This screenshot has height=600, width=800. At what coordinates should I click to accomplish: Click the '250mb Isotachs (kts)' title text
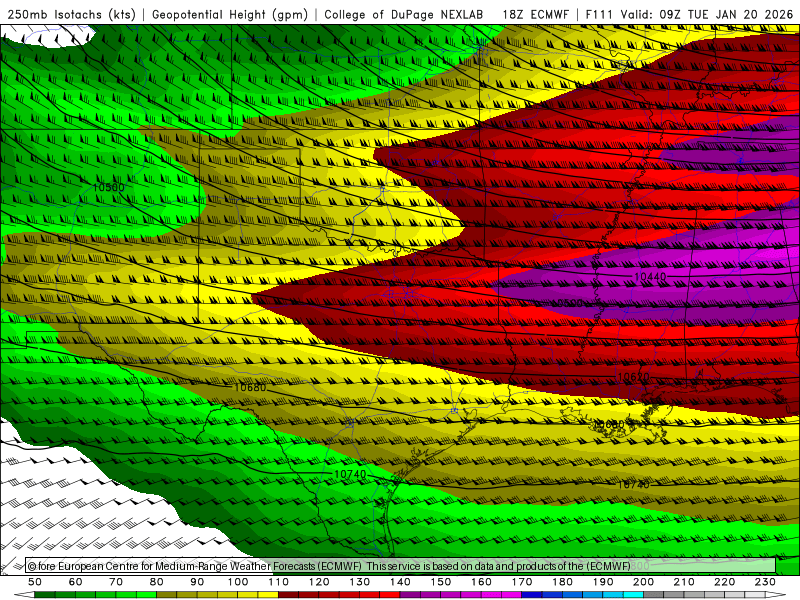[71, 15]
